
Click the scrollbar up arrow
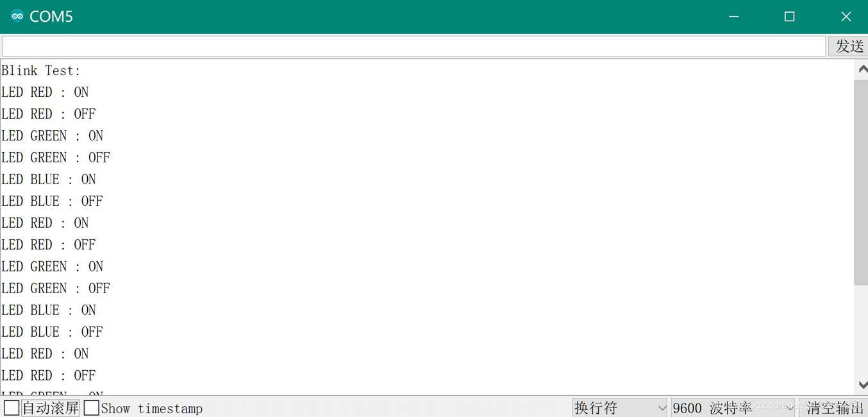pos(862,69)
